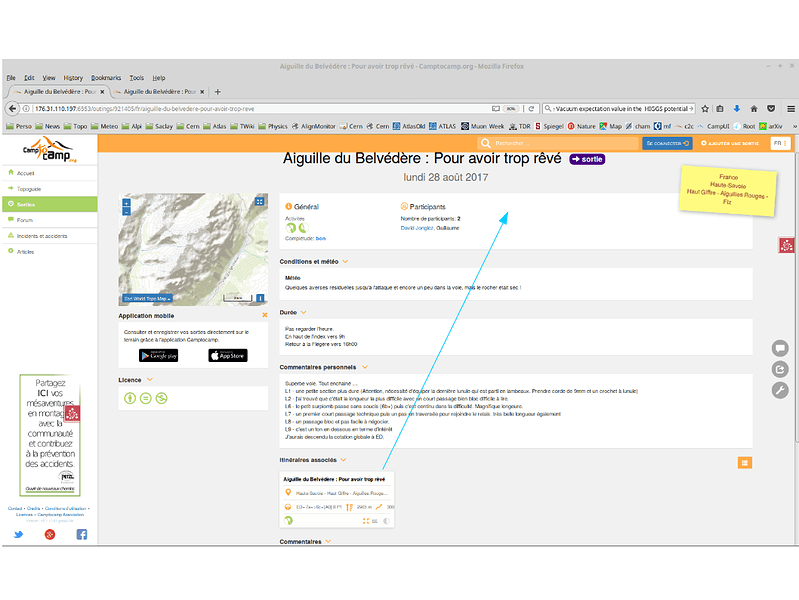Screen dimensions: 799x600
Task: Zoom in on the map with the plus button
Action: pos(126,202)
